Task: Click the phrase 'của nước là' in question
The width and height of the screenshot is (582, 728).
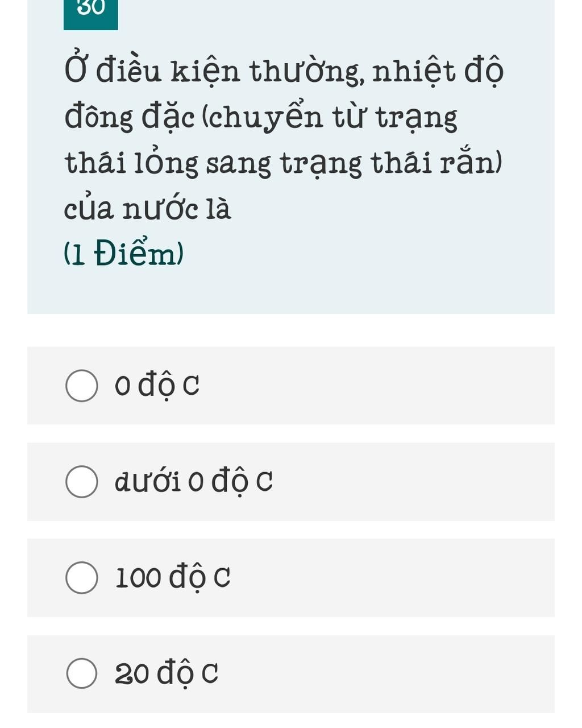Action: [x=147, y=208]
